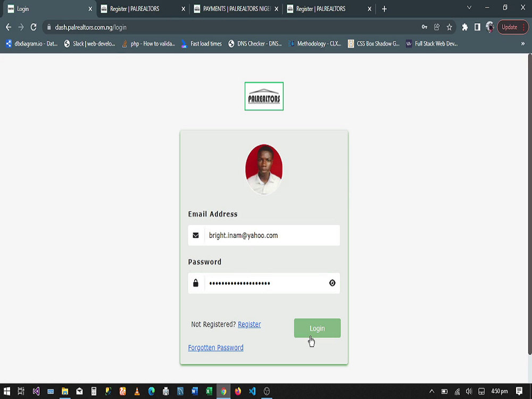Open the browser side panel
This screenshot has width=532, height=399.
pos(477,27)
